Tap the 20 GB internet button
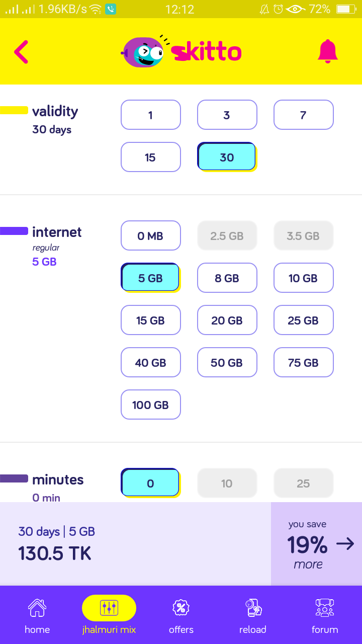 pyautogui.click(x=227, y=320)
